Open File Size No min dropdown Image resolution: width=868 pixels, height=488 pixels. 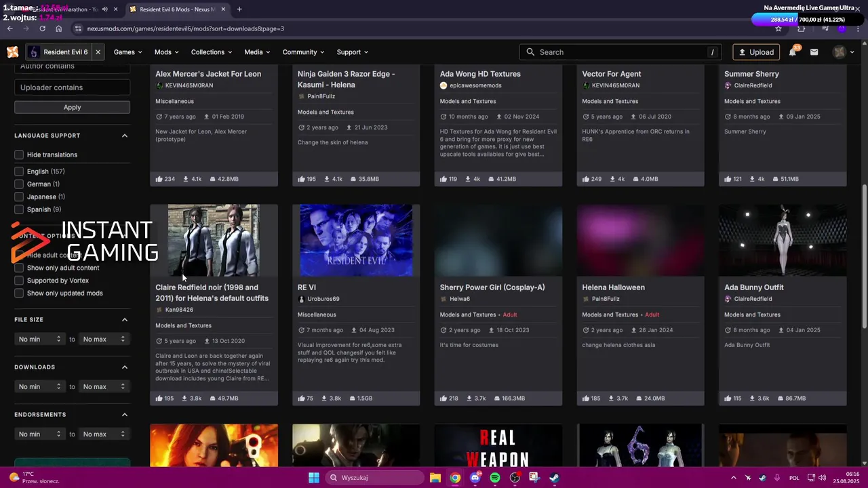click(x=39, y=339)
